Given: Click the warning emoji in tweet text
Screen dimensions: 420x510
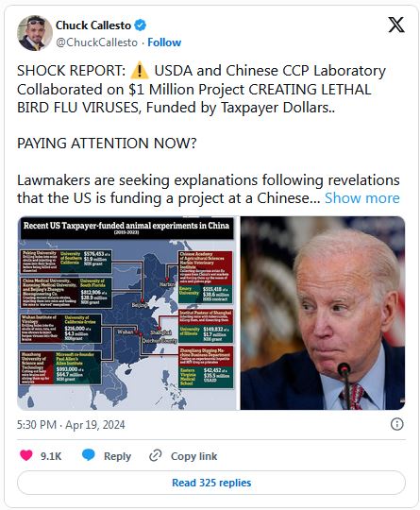Looking at the screenshot, I should click(x=140, y=71).
